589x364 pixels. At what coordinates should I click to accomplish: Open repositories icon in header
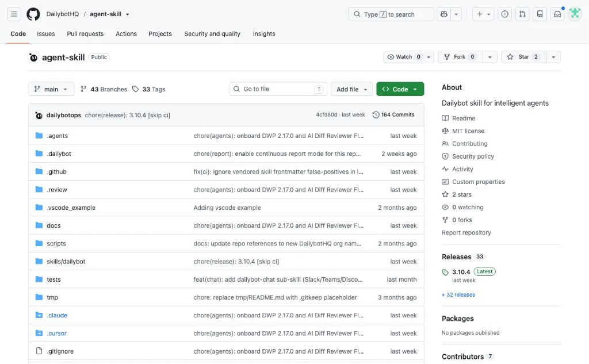(x=540, y=14)
